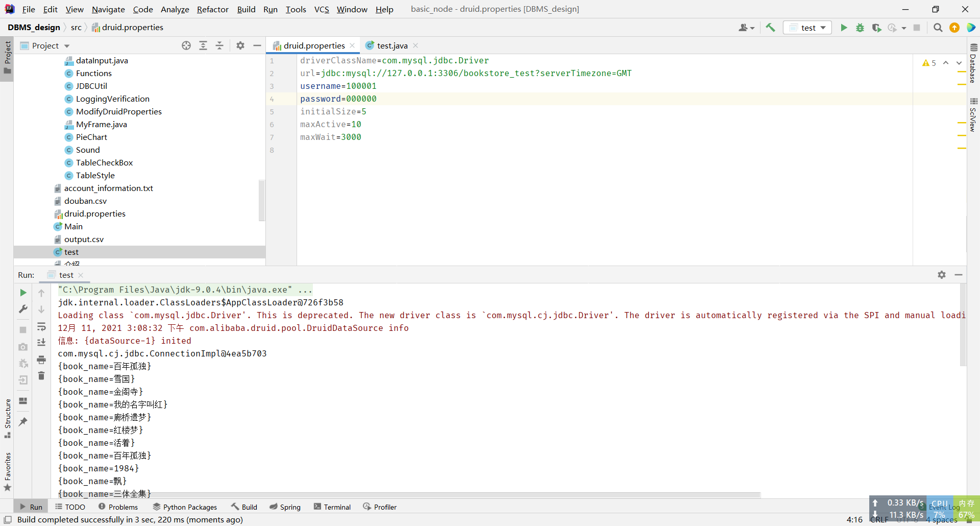Open Project panel settings gear
The image size is (980, 526).
click(240, 45)
